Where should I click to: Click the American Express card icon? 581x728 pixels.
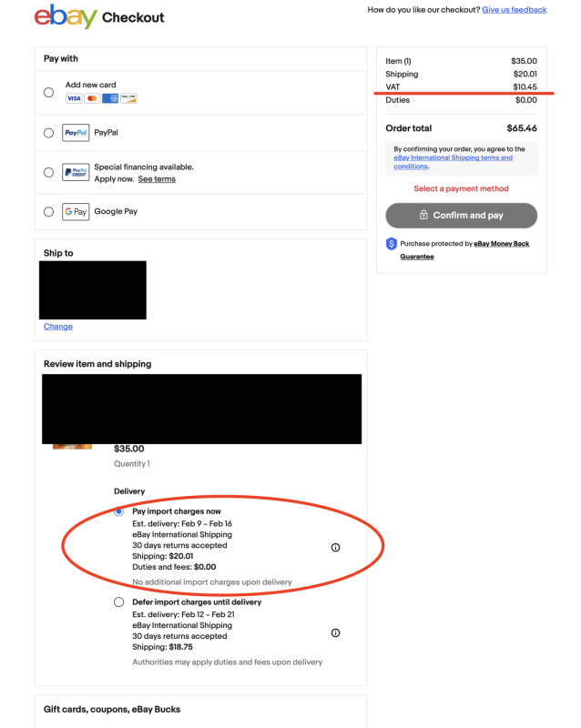click(x=110, y=98)
